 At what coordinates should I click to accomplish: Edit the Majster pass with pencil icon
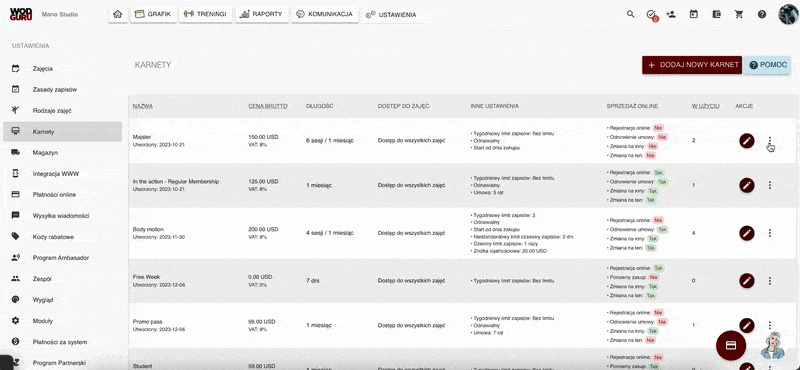click(x=747, y=141)
